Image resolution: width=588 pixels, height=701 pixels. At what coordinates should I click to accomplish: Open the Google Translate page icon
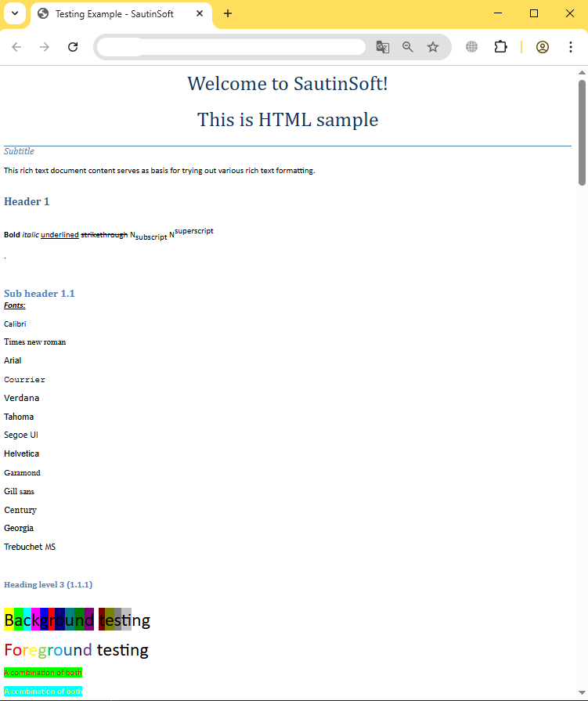click(x=382, y=47)
